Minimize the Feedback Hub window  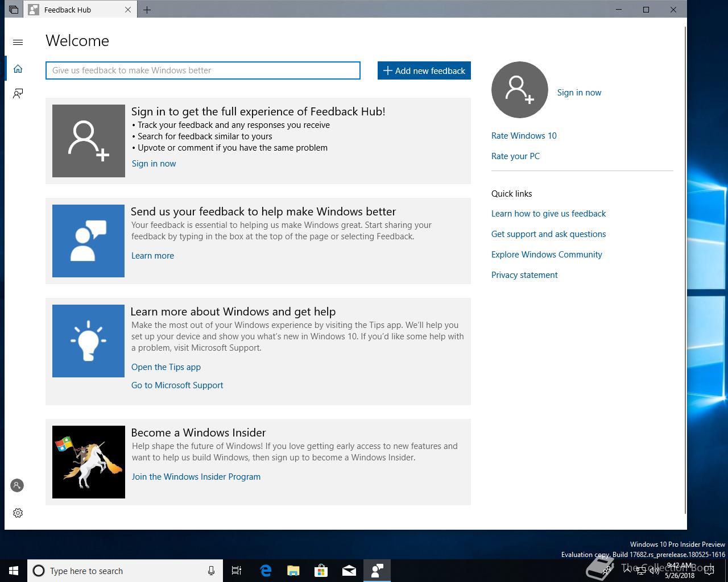(619, 10)
